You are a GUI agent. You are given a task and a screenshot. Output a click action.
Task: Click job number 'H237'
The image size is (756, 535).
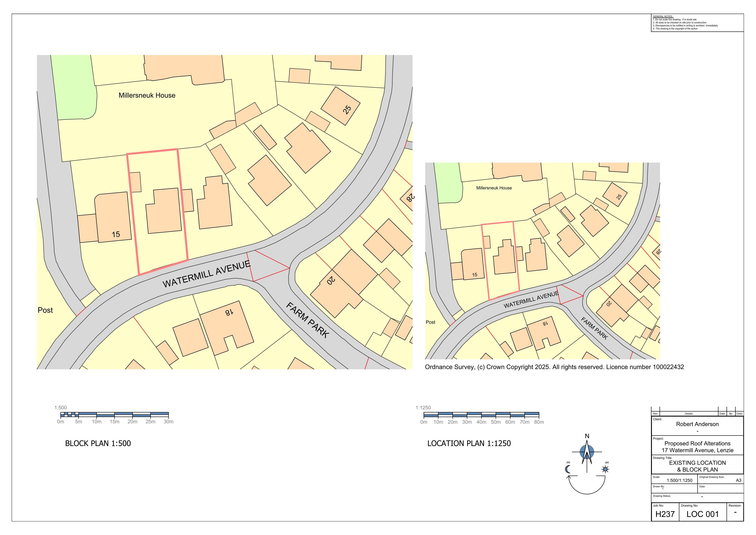click(665, 514)
